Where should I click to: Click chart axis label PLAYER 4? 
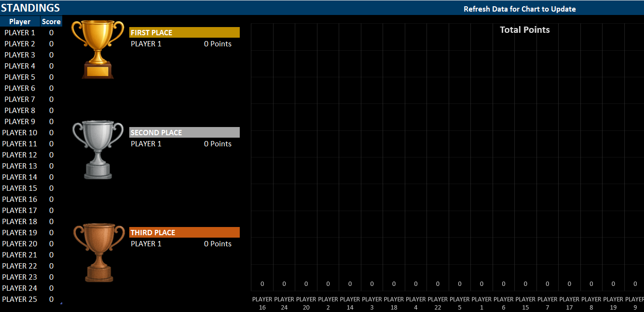coord(416,303)
